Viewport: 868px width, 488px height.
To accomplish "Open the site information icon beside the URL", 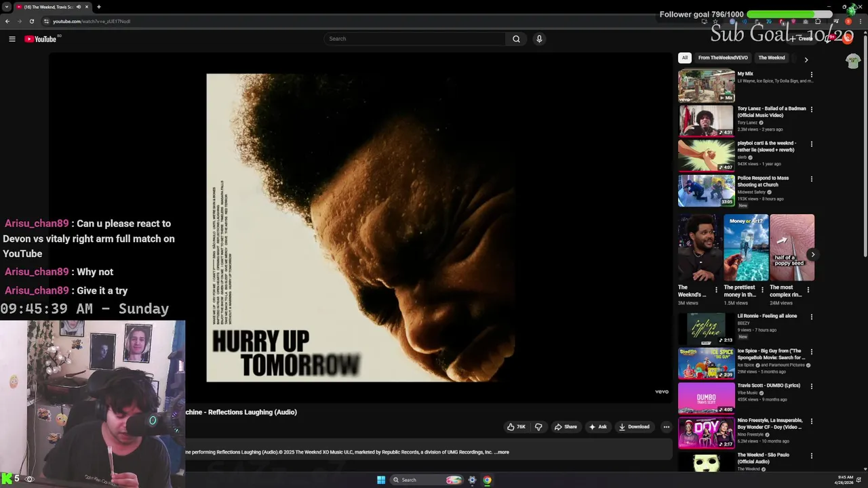I will [x=46, y=21].
